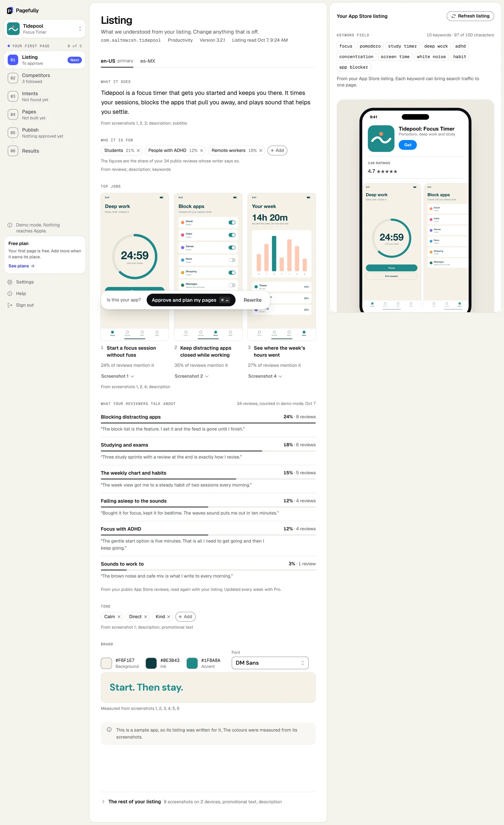
Task: Click the #F6F1E7 Background color swatch
Action: click(x=106, y=663)
